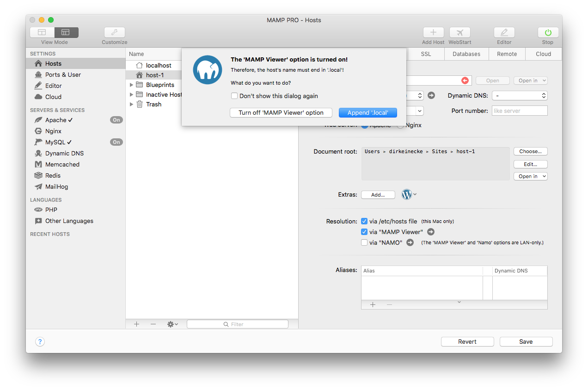Switch to the Databases tab
This screenshot has height=390, width=588.
(x=466, y=54)
